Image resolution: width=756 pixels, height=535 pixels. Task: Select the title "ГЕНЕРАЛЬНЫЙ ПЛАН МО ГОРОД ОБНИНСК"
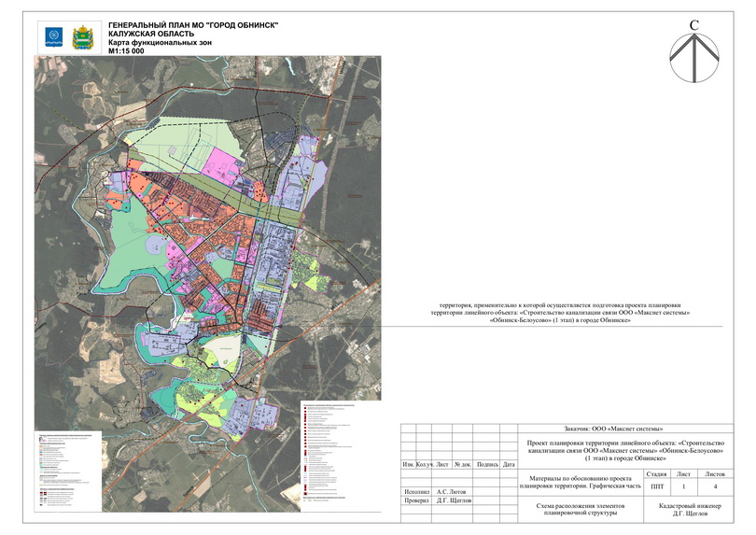click(192, 24)
